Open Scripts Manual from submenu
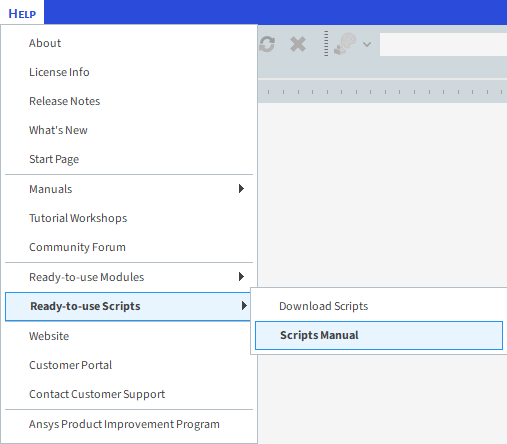Screen dimensions: 507x444 coord(379,335)
